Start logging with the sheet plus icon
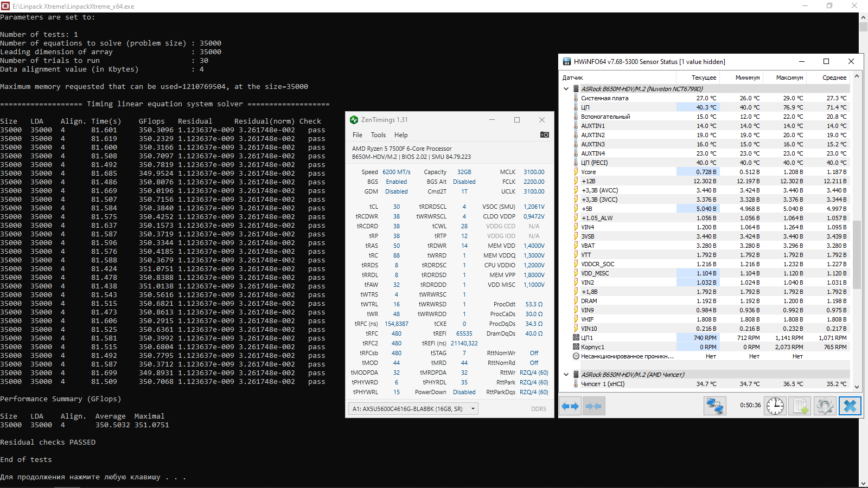Image resolution: width=868 pixels, height=488 pixels. pos(800,406)
